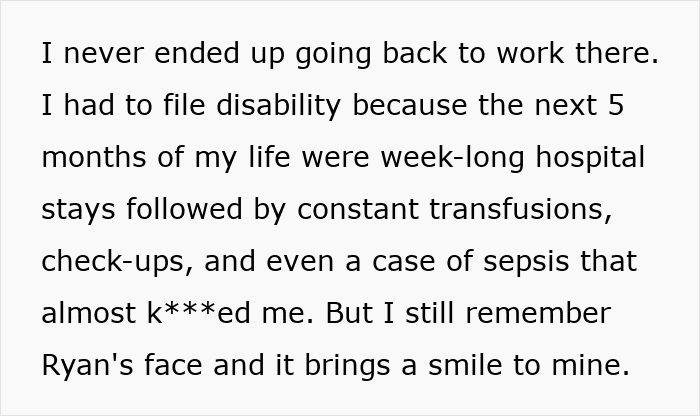Click on the name "Ryan's"

(x=88, y=366)
